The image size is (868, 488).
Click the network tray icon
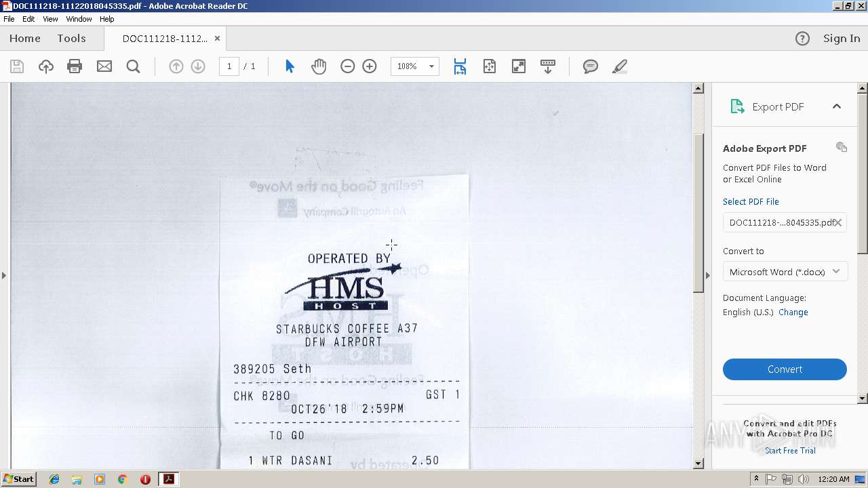click(787, 479)
